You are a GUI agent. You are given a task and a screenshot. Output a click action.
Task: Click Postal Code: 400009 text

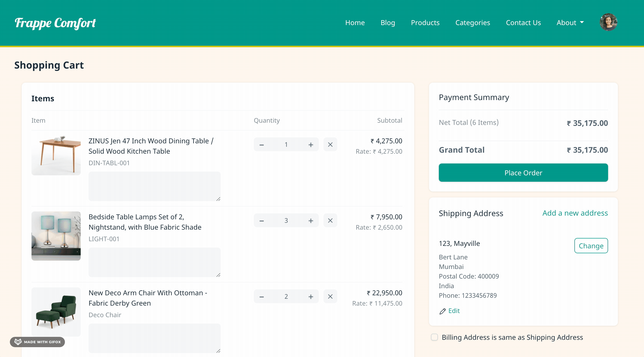[469, 276]
